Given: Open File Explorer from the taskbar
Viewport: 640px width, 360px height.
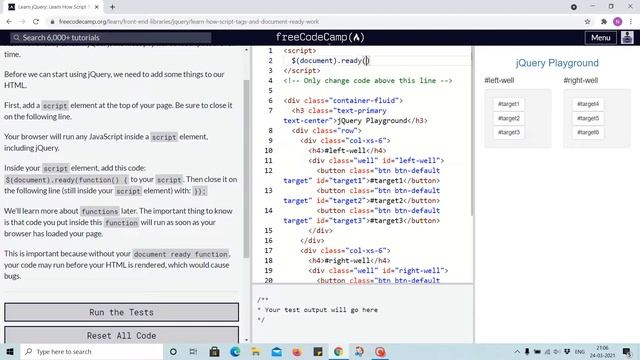Looking at the screenshot, I should 256,351.
